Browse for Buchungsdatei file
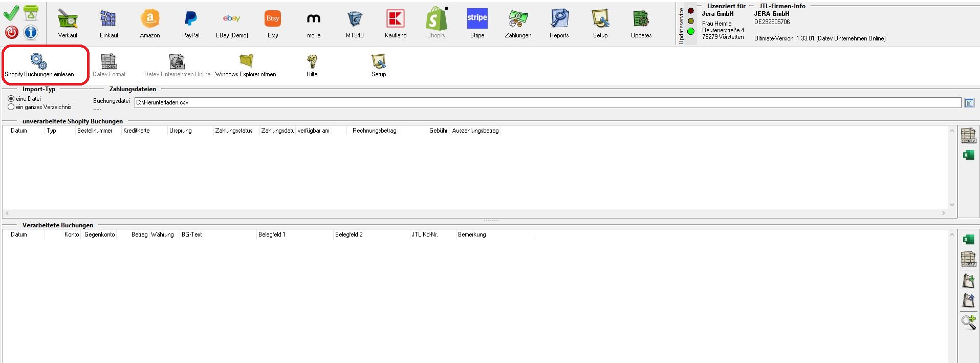 coord(969,103)
